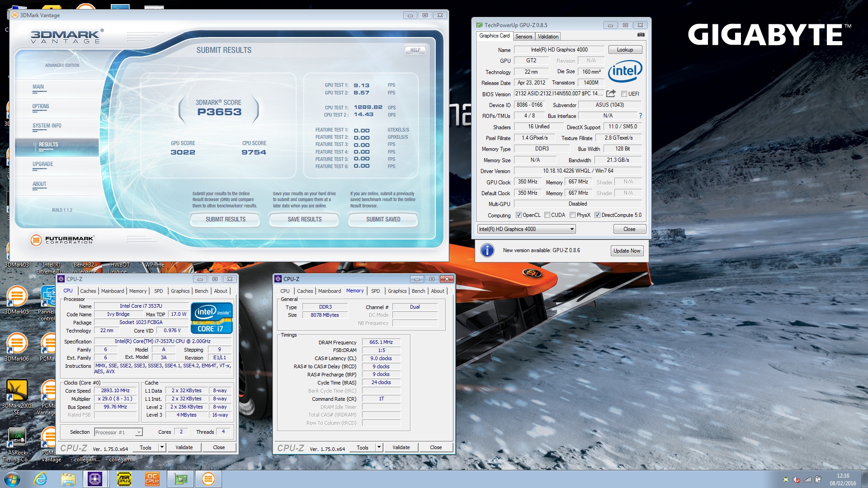868x488 pixels.
Task: Open the GPU selection dropdown in GPU-Z
Action: point(527,229)
